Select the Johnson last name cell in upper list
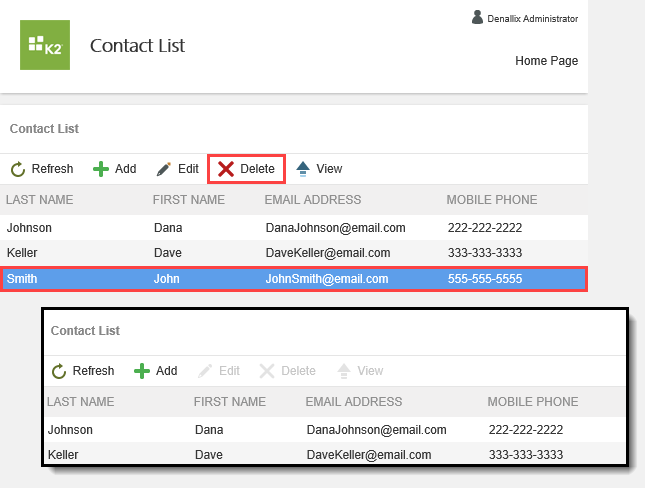This screenshot has width=645, height=488. click(29, 228)
